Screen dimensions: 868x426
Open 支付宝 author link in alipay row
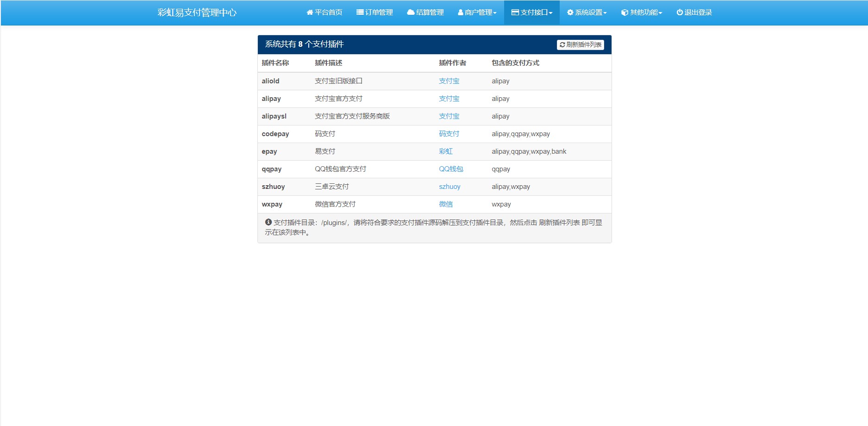click(x=449, y=99)
